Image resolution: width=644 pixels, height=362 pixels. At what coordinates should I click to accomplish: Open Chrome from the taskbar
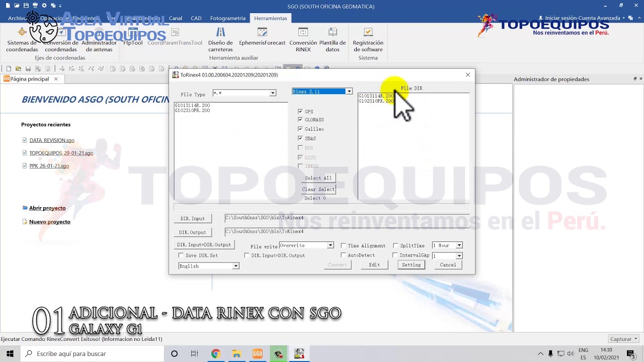tap(215, 353)
